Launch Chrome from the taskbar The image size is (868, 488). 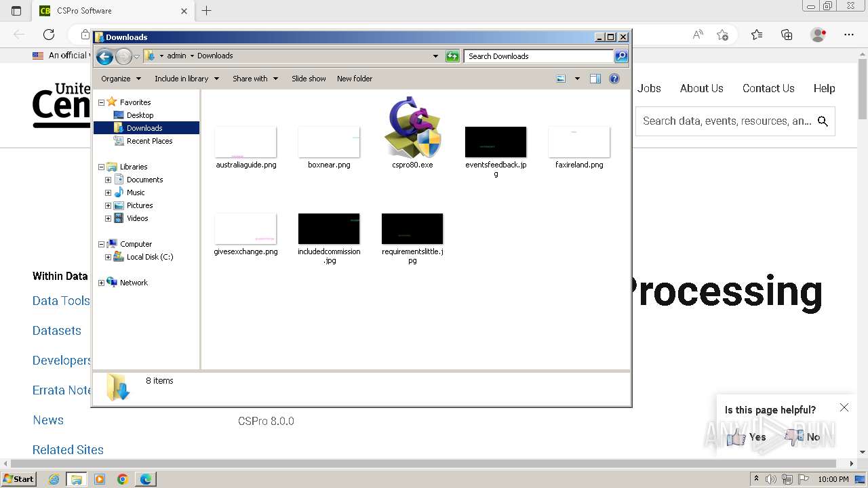click(x=122, y=479)
